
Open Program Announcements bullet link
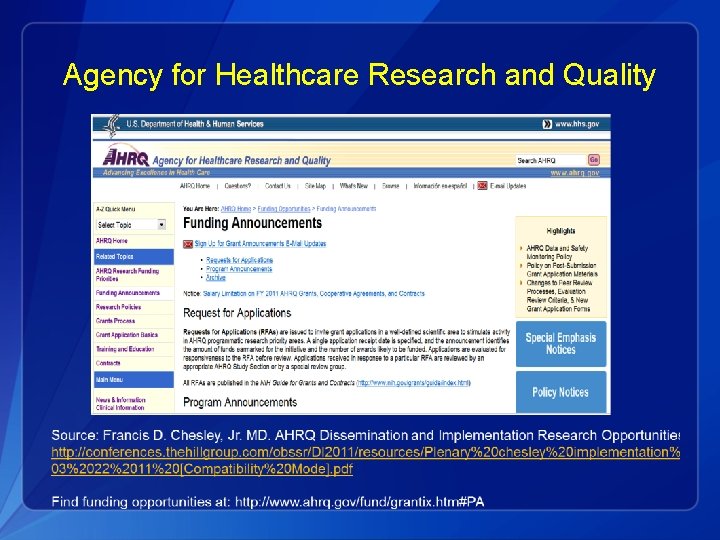239,269
